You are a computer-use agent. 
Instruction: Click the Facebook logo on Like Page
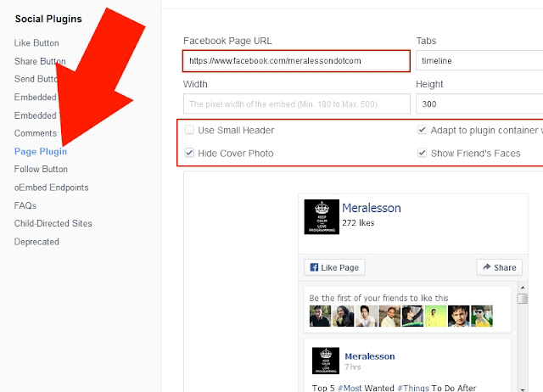click(x=314, y=267)
